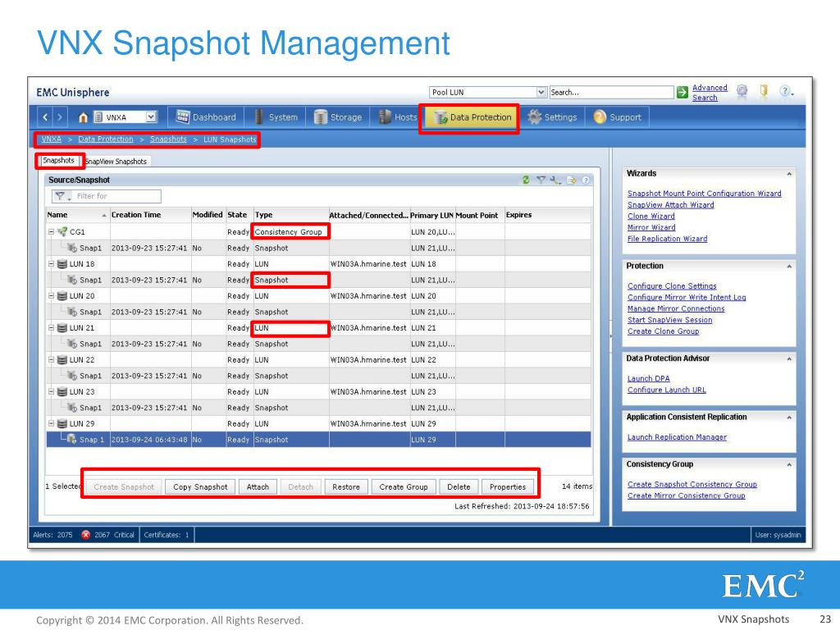Screen dimensions: 840x630
Task: Open the System menu
Action: tap(276, 116)
